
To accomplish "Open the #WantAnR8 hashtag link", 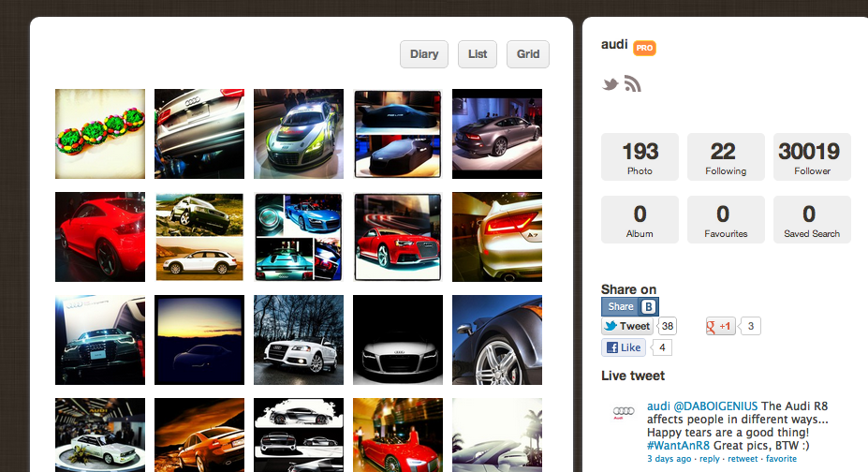I will (678, 446).
